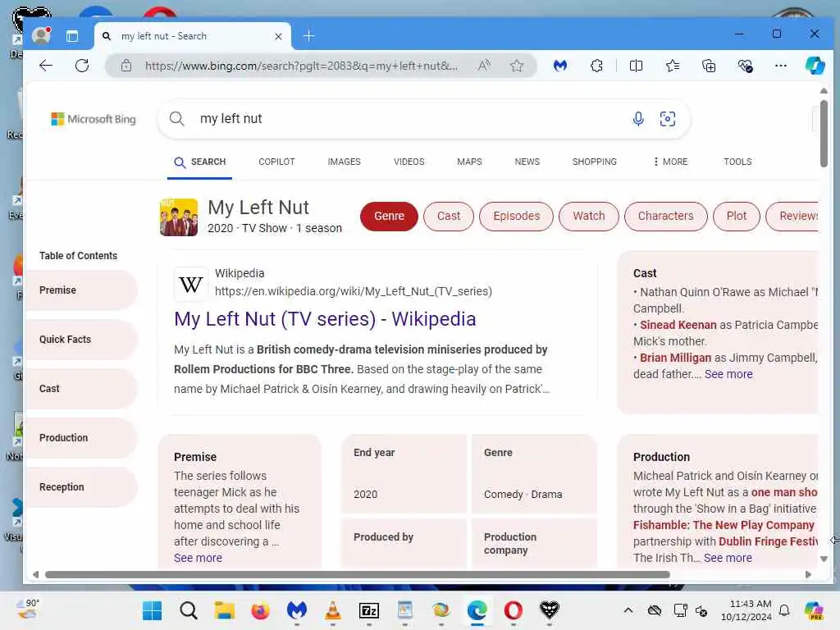Open Brian Milligan cast link

point(675,358)
